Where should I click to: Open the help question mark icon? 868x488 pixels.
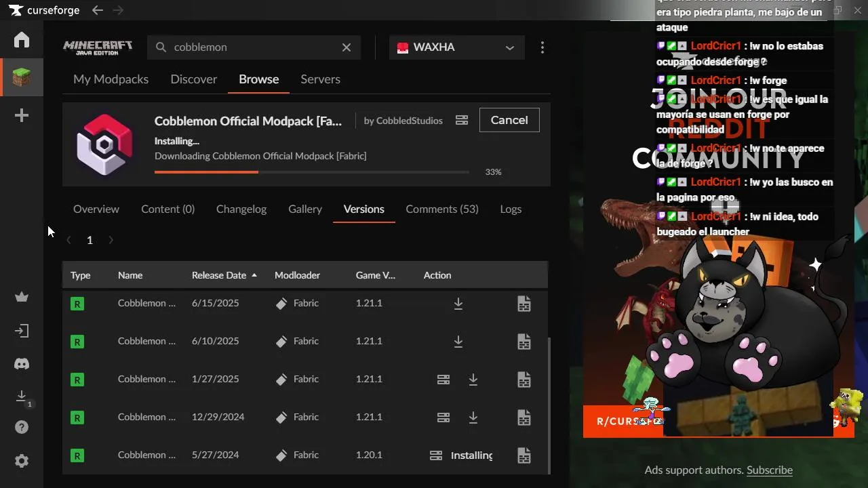point(22,427)
